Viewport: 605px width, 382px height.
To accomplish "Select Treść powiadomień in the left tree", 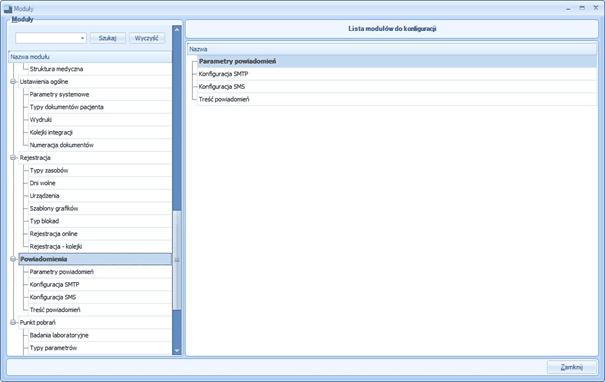I will pos(55,310).
